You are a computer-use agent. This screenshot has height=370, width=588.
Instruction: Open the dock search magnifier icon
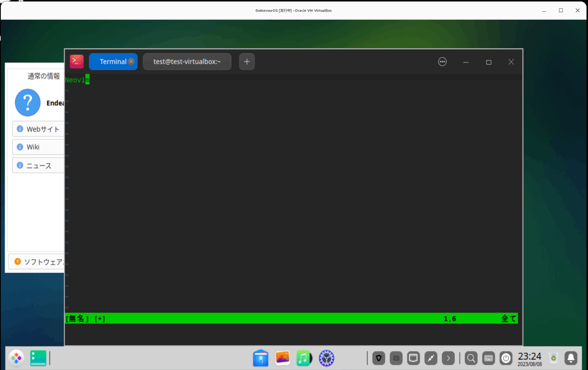pos(471,358)
